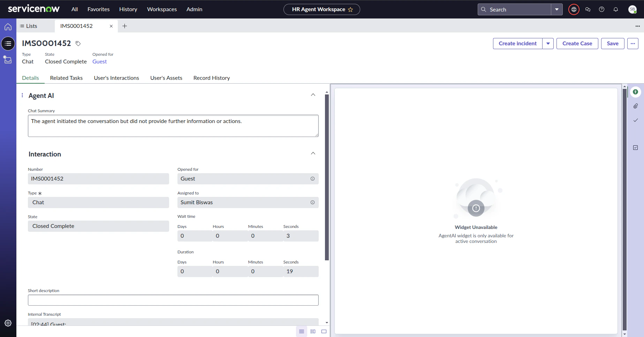Collapse the Interaction section

pos(313,153)
